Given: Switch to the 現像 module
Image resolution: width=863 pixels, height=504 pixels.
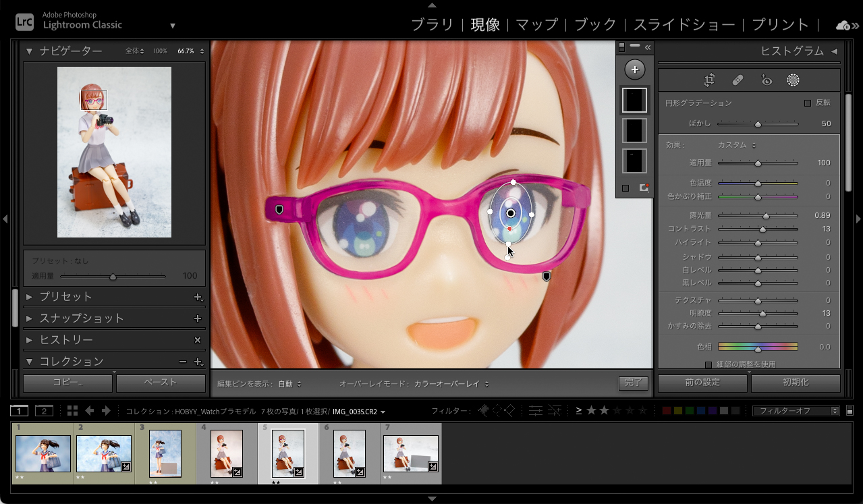Looking at the screenshot, I should point(485,25).
